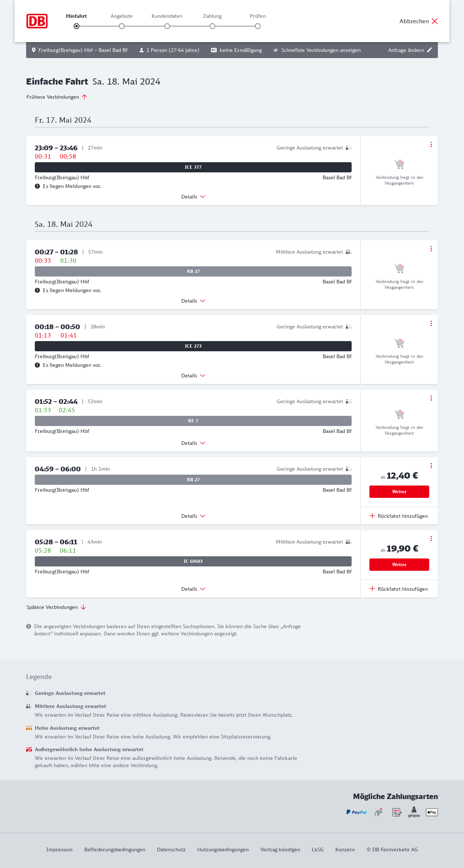464x868 pixels.
Task: Select the Hinfahrt step circle
Action: 76,26
